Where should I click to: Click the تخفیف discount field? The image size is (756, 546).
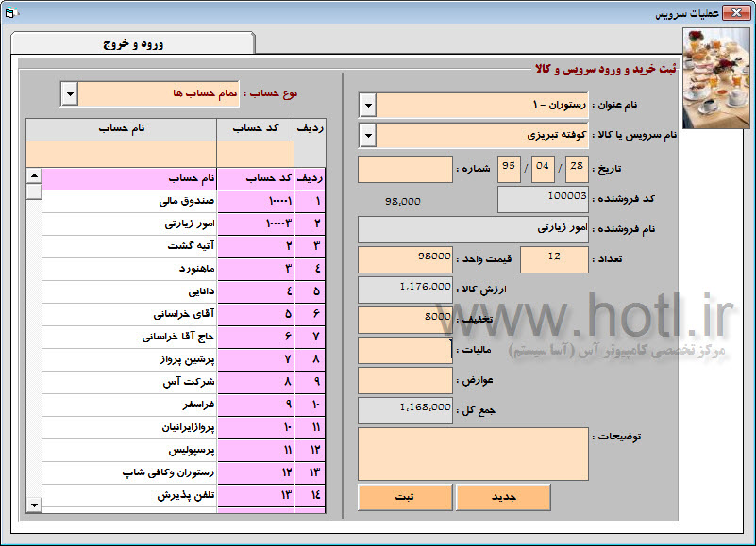(406, 320)
